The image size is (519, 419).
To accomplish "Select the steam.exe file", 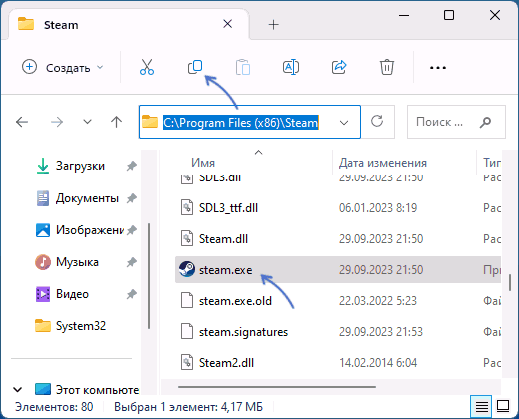I will [338, 270].
